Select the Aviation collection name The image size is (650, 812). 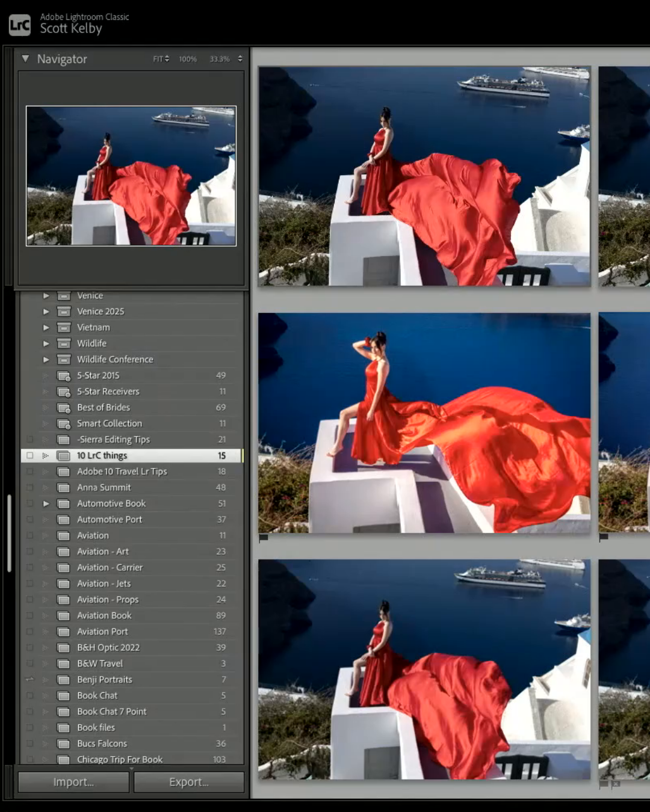tap(93, 535)
